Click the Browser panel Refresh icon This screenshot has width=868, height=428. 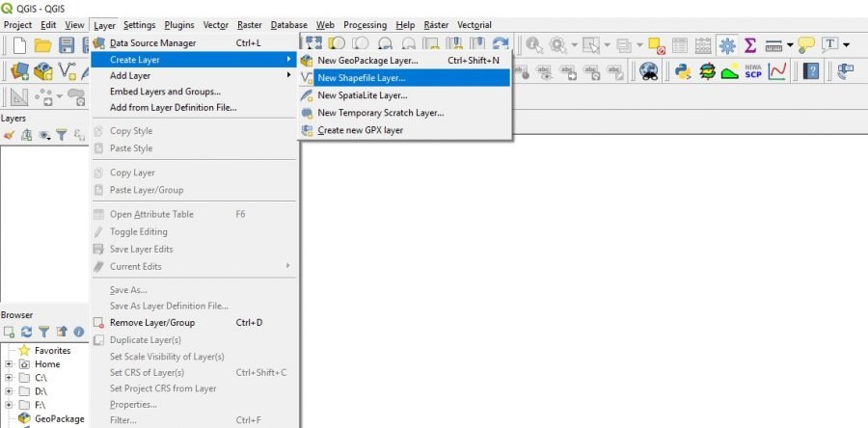click(27, 332)
